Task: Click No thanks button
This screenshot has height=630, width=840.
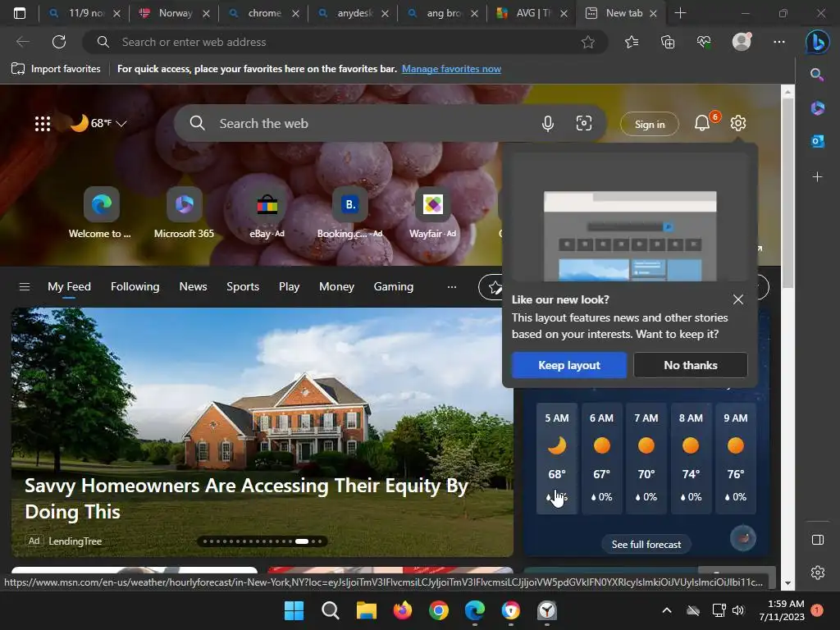Action: point(690,365)
